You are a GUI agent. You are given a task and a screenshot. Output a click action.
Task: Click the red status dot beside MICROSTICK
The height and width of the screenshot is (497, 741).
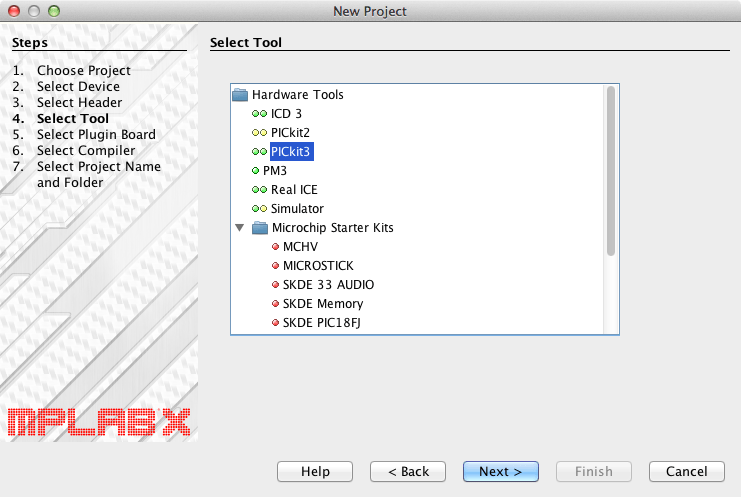(x=275, y=266)
